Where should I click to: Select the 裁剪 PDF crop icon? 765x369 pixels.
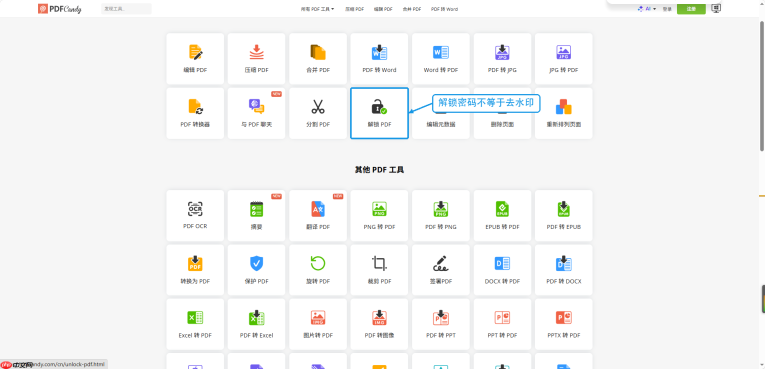point(379,264)
